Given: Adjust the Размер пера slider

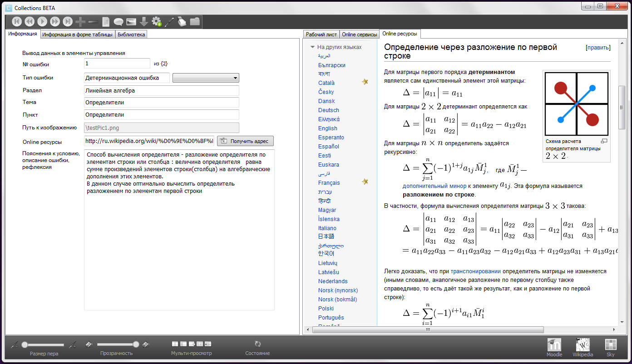Looking at the screenshot, I should pyautogui.click(x=44, y=345).
